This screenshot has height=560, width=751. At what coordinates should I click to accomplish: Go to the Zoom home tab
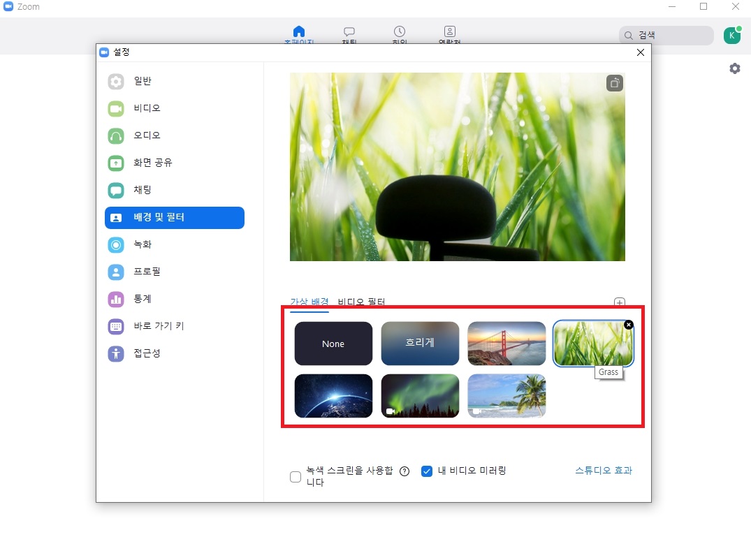coord(299,34)
